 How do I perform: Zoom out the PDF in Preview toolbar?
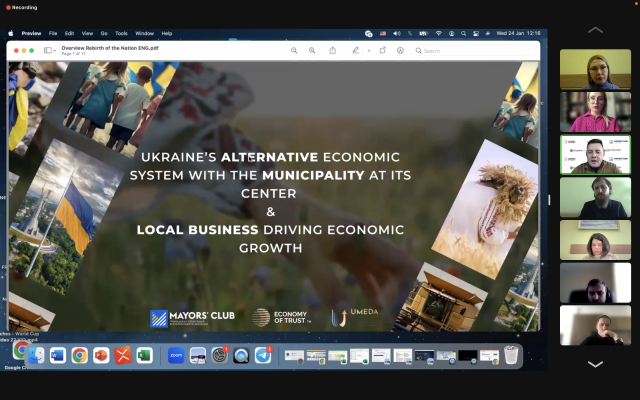pos(294,50)
